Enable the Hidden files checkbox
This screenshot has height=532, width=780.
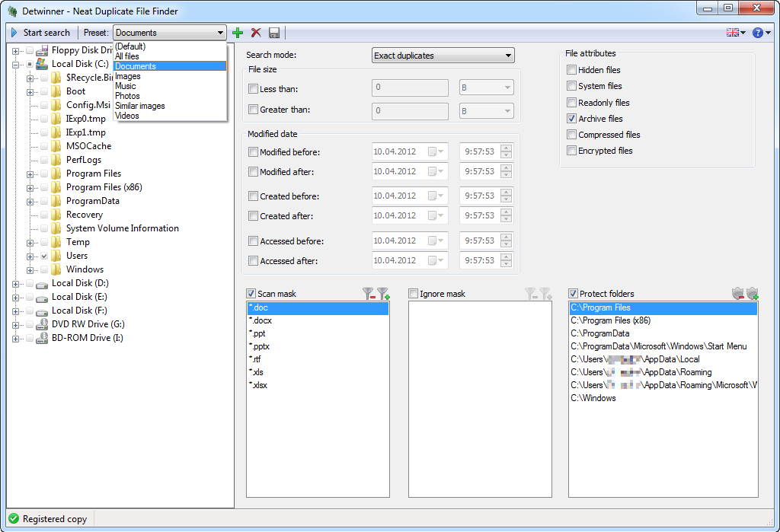click(572, 70)
